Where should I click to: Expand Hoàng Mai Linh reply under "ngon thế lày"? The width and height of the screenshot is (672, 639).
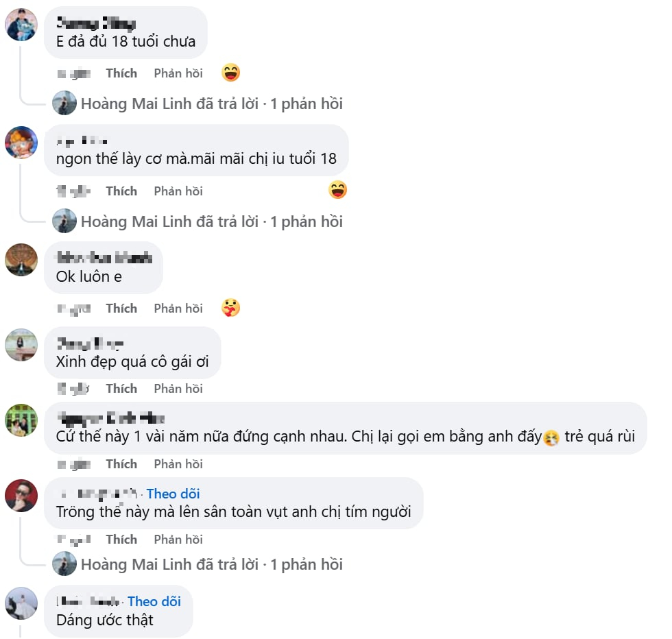coord(211,221)
